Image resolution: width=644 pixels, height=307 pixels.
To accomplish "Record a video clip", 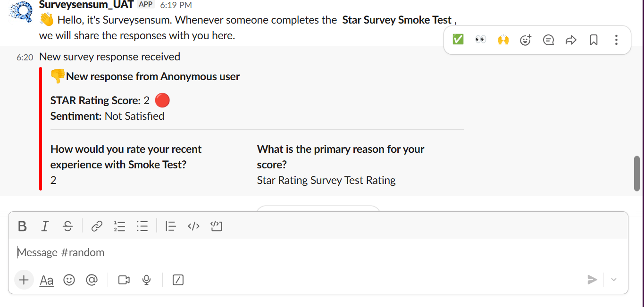I will point(124,280).
